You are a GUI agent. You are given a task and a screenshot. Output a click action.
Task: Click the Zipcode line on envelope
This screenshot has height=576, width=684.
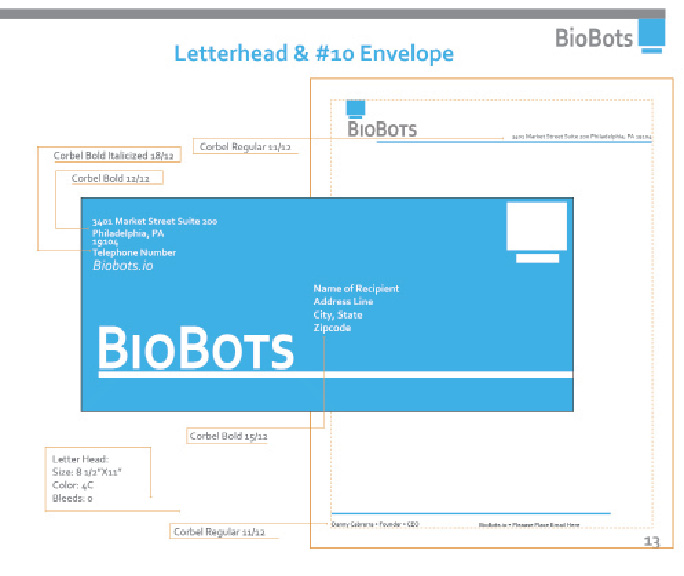coord(332,328)
